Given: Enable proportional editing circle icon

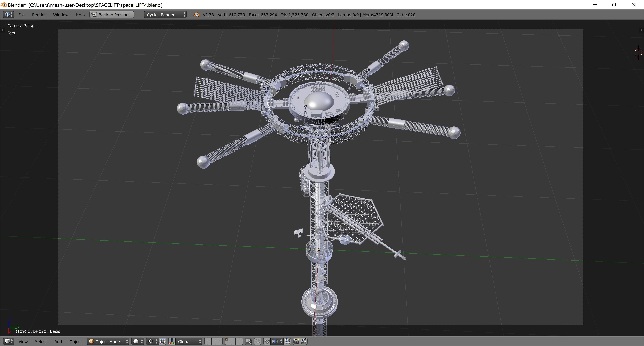Looking at the screenshot, I should [258, 341].
